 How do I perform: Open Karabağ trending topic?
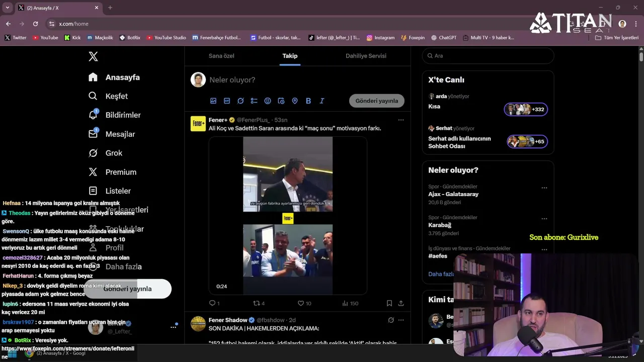[x=440, y=225]
